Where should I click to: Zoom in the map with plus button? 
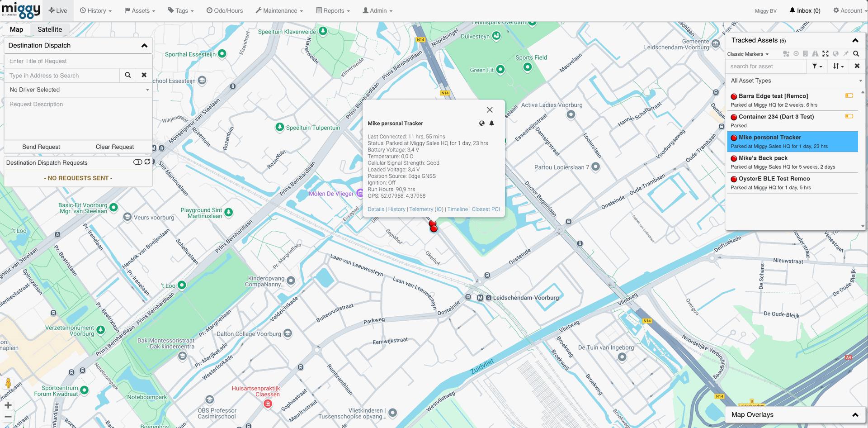tap(8, 405)
